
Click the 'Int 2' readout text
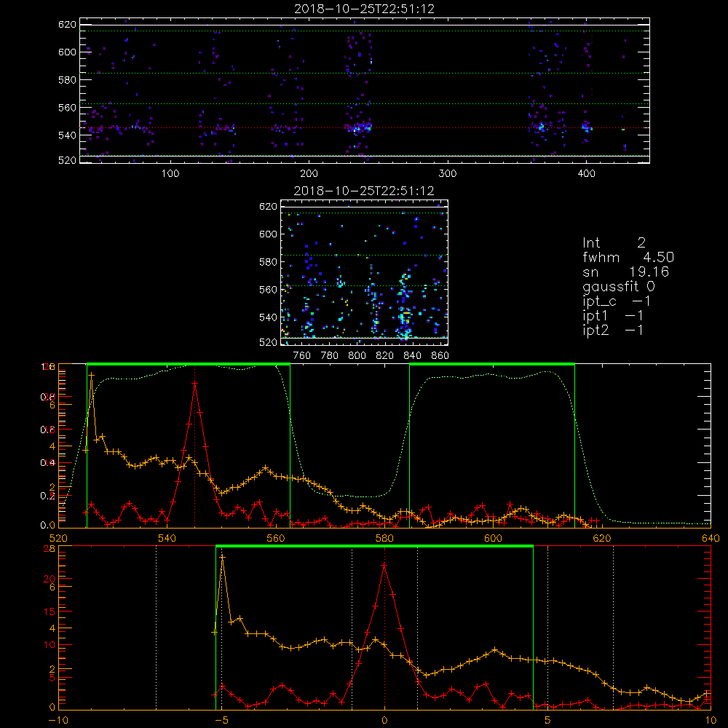pos(614,243)
